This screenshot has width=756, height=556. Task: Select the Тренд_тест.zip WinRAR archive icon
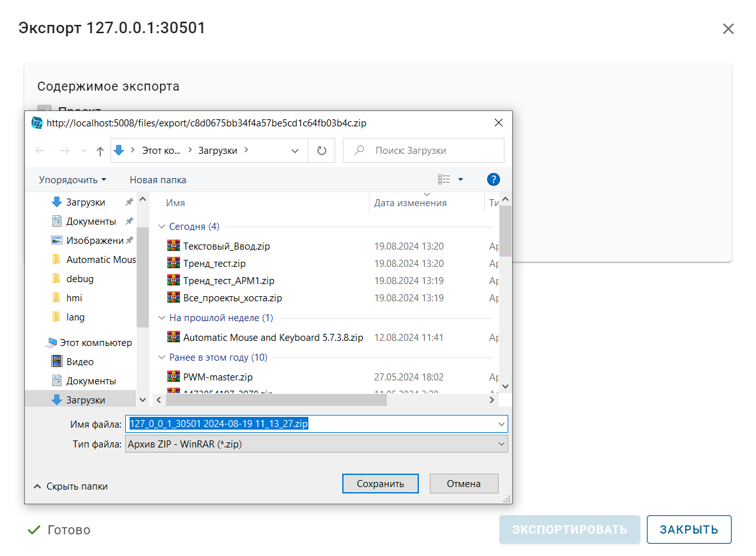click(x=172, y=263)
